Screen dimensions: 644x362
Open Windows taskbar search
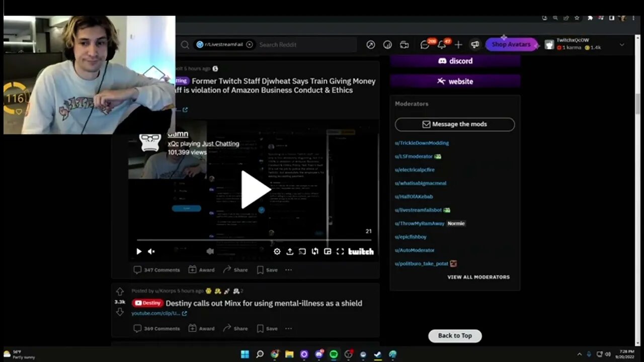click(x=260, y=354)
